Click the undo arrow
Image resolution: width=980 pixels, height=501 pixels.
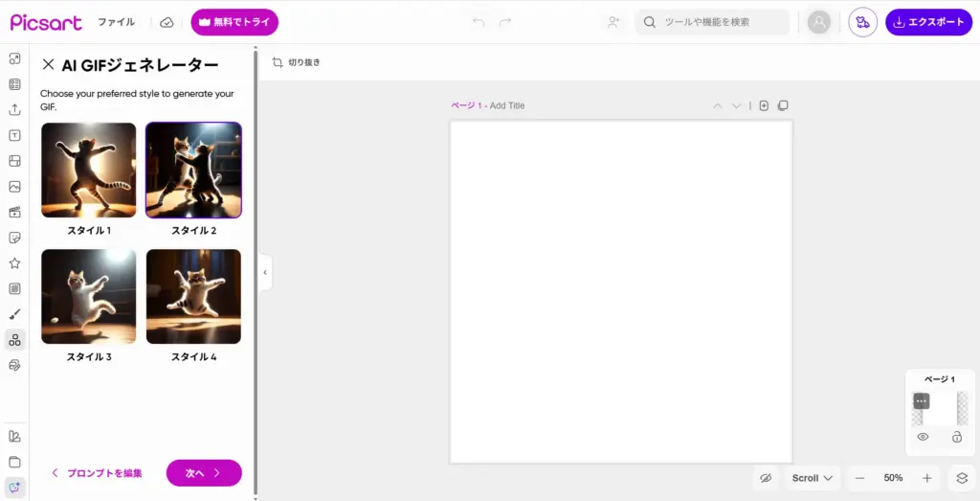(479, 22)
